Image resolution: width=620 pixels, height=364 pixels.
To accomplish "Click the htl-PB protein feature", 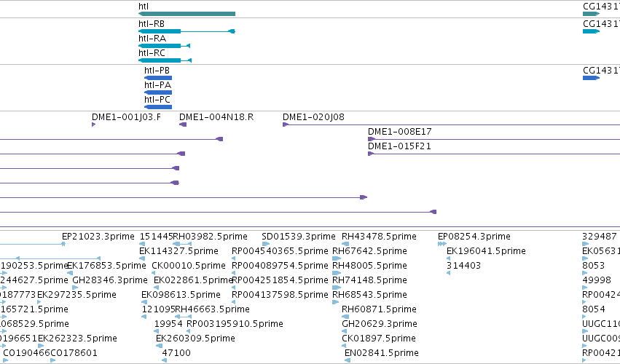I will [158, 78].
